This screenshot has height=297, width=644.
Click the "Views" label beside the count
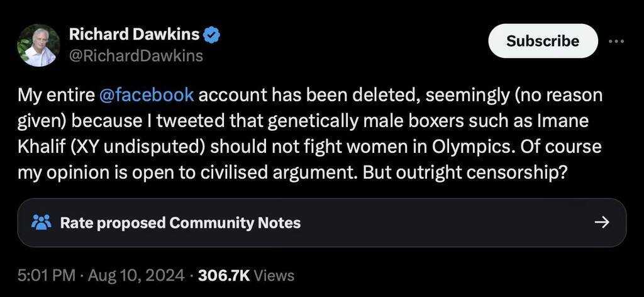click(x=274, y=275)
